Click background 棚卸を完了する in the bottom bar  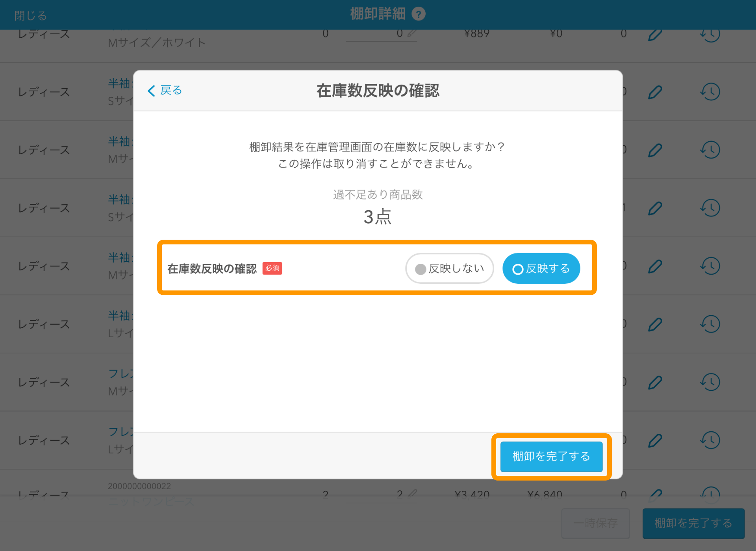point(693,523)
